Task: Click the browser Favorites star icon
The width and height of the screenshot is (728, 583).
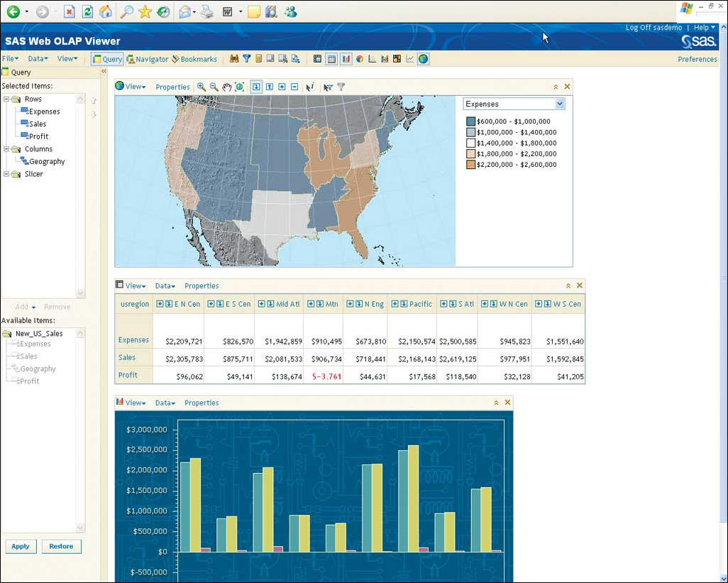Action: 145,11
